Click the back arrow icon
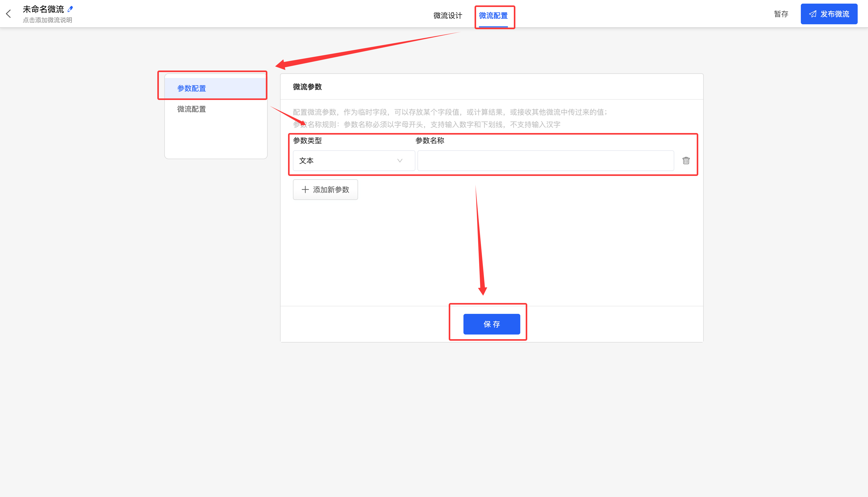868x497 pixels. (9, 14)
